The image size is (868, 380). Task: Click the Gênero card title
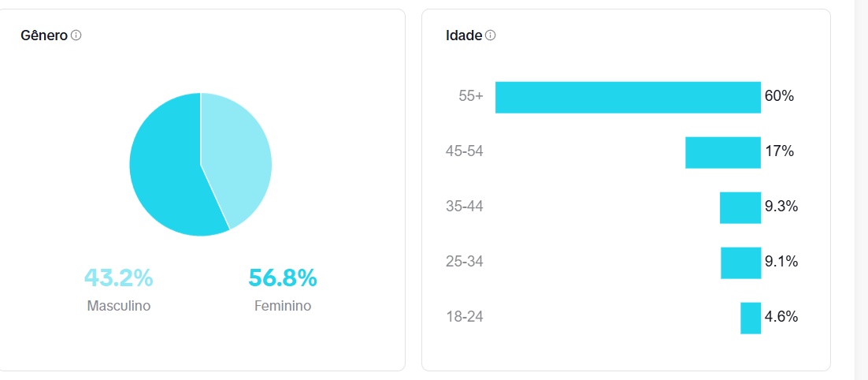[44, 35]
